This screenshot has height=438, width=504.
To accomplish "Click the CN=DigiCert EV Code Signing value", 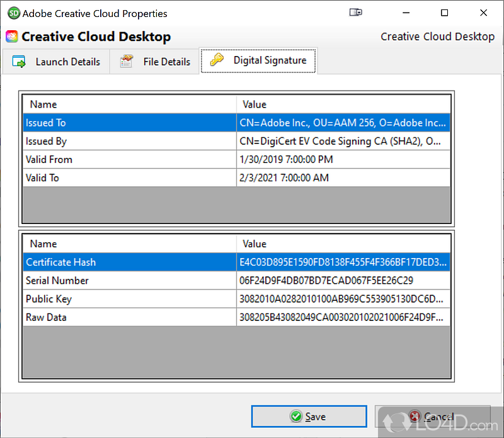I will tap(343, 141).
